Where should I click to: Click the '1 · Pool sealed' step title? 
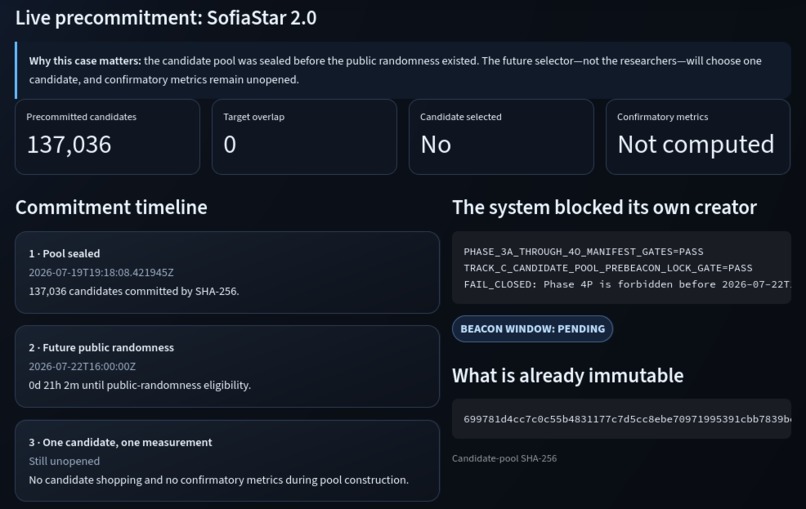click(x=64, y=253)
